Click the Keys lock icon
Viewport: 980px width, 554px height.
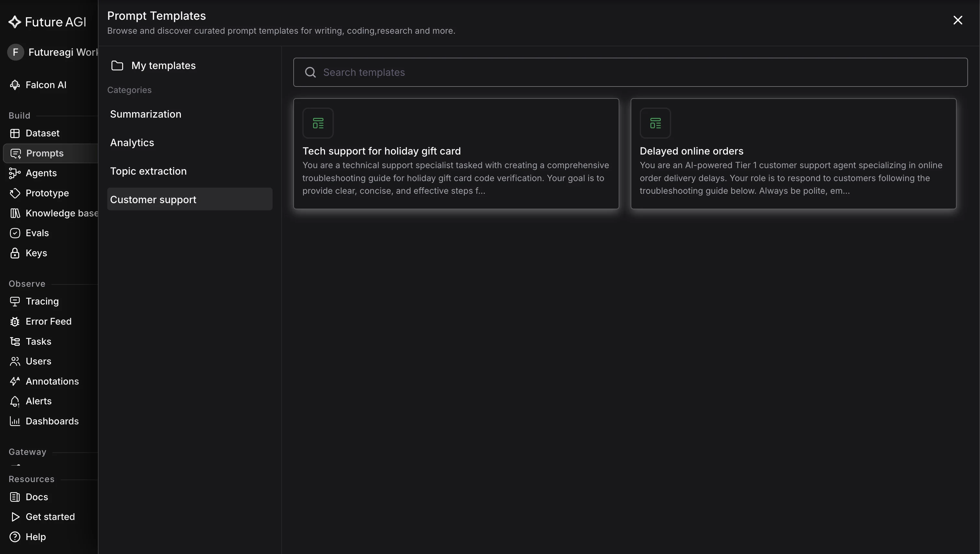[15, 253]
